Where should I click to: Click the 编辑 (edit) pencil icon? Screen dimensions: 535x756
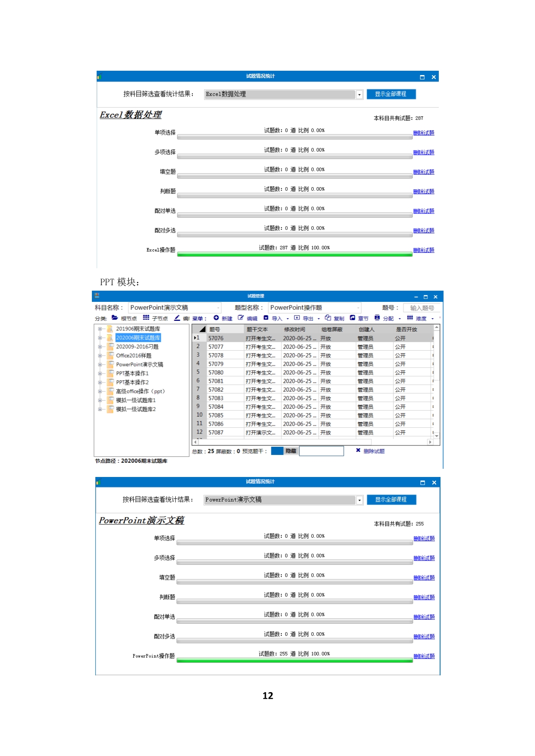coord(241,318)
